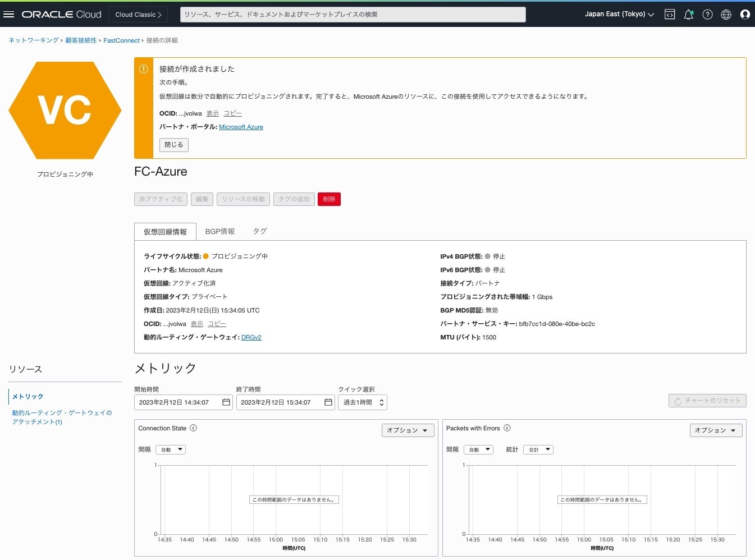Open the user profile avatar icon
The width and height of the screenshot is (755, 560).
click(745, 15)
